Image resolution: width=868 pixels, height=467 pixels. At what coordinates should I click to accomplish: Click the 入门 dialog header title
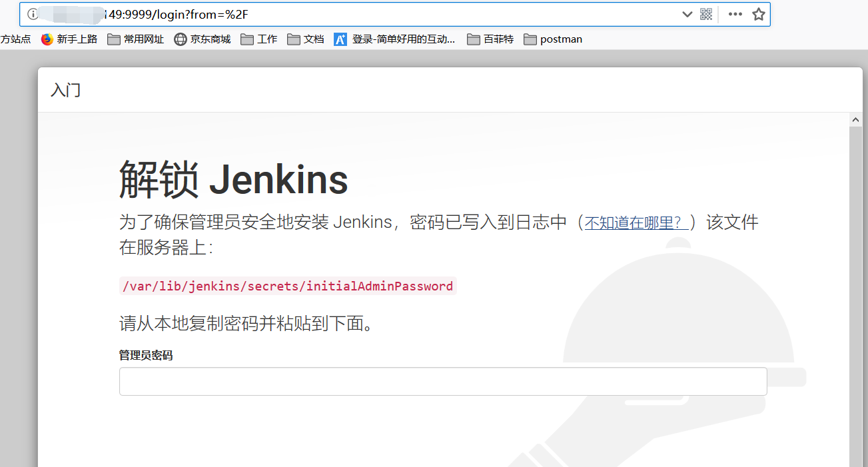65,90
